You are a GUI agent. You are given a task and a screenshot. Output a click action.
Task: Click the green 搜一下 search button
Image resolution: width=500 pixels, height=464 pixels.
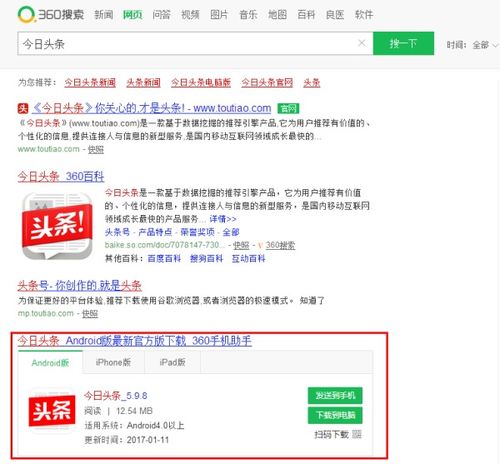(403, 43)
